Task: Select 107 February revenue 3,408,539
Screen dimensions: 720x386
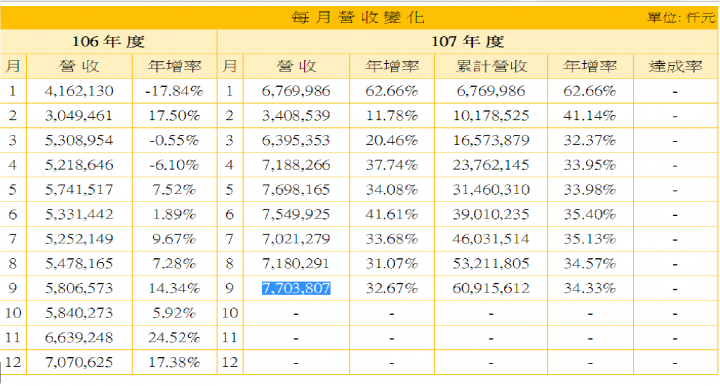Action: [296, 116]
